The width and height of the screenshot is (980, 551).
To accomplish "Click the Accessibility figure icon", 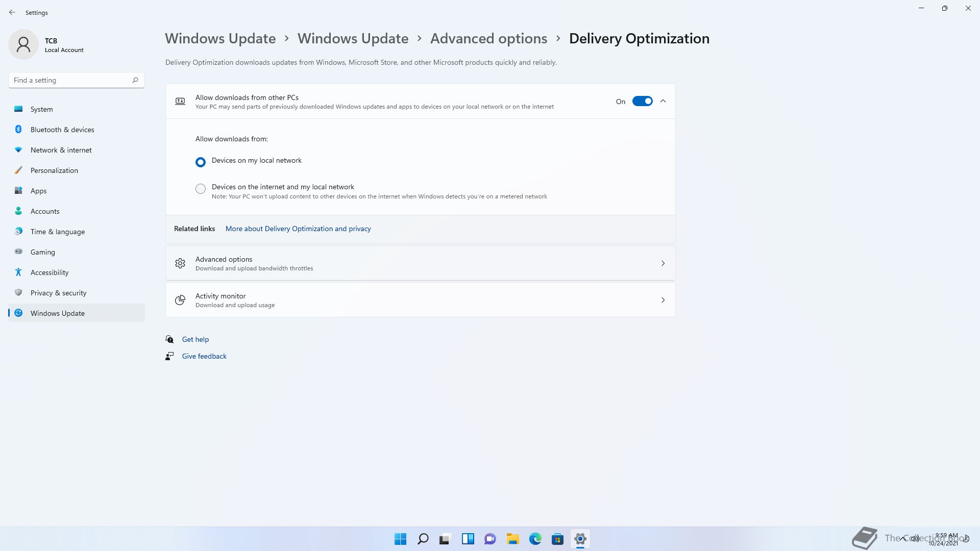I will coord(18,272).
